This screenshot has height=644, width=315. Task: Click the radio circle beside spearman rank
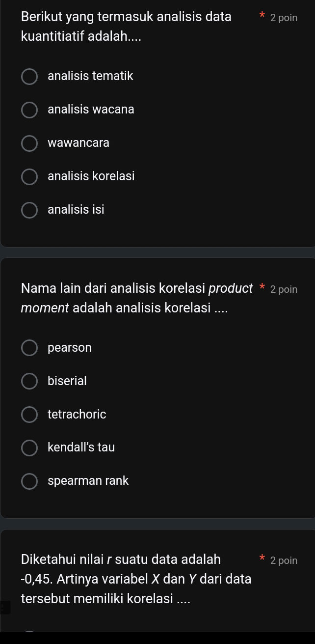click(29, 481)
